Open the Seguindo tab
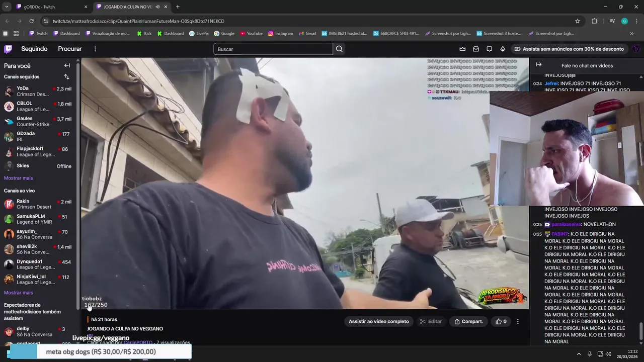This screenshot has width=644, height=362. (34, 49)
